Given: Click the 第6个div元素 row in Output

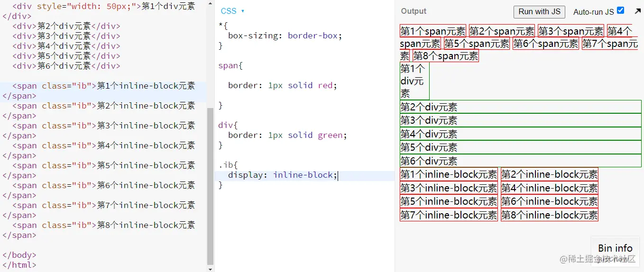Looking at the screenshot, I should click(x=520, y=160).
